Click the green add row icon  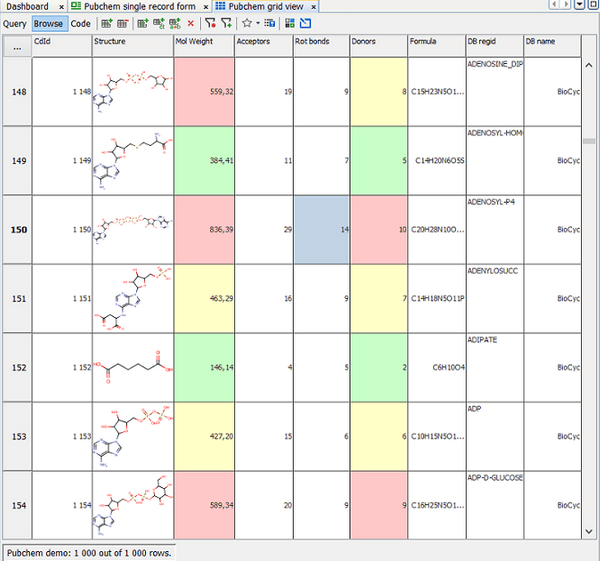106,23
